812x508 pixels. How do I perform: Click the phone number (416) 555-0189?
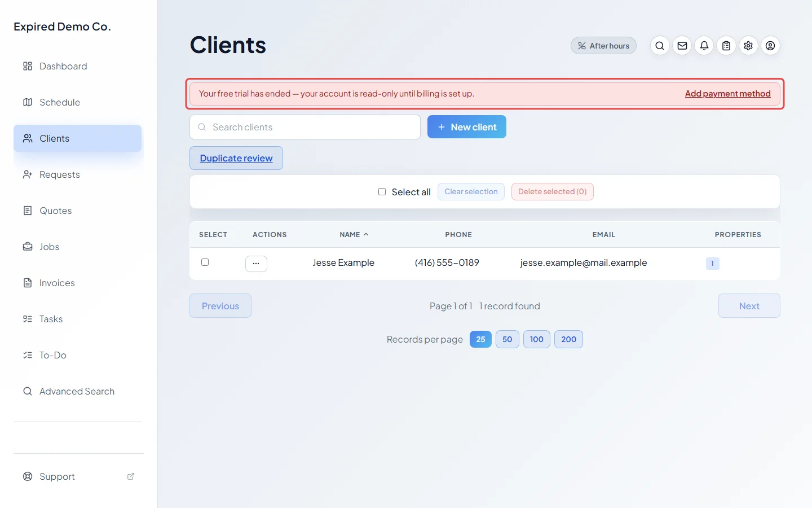[x=447, y=263]
